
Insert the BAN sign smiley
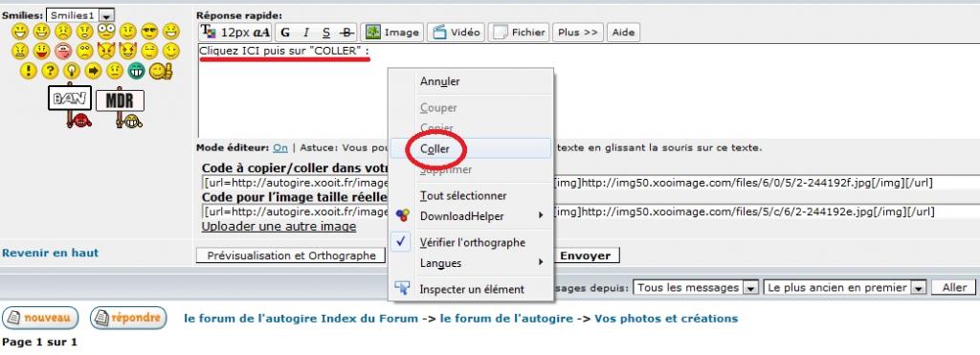click(x=71, y=106)
